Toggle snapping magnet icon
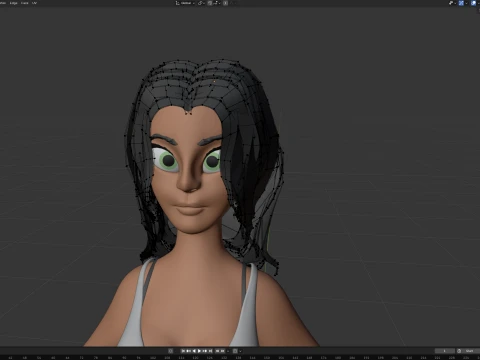The height and width of the screenshot is (360, 480). [x=210, y=3]
